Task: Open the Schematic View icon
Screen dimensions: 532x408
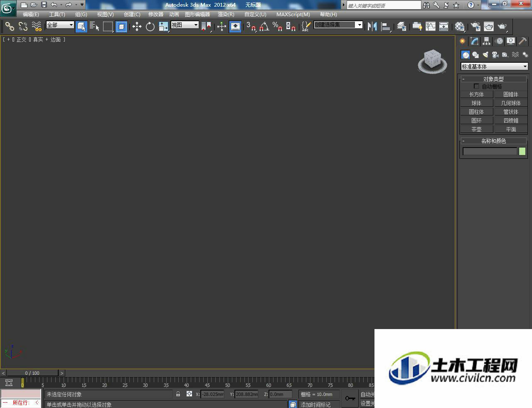Action: (x=444, y=27)
